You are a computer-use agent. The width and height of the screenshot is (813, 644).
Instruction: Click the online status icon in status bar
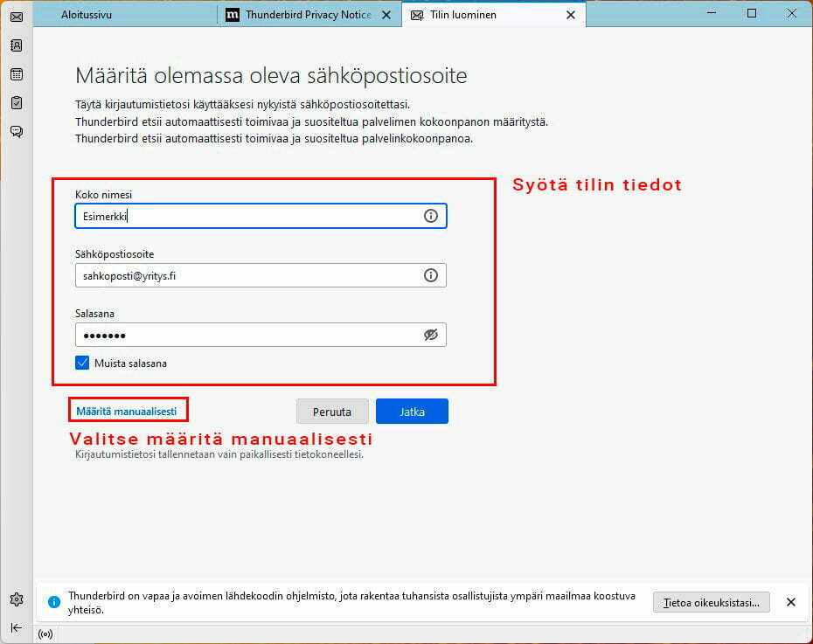[x=45, y=634]
